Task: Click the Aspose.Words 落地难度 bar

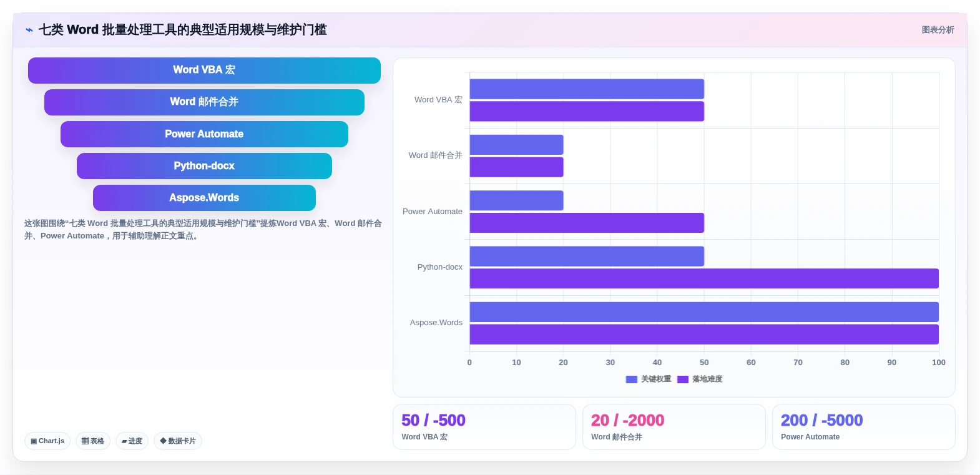Action: 704,335
